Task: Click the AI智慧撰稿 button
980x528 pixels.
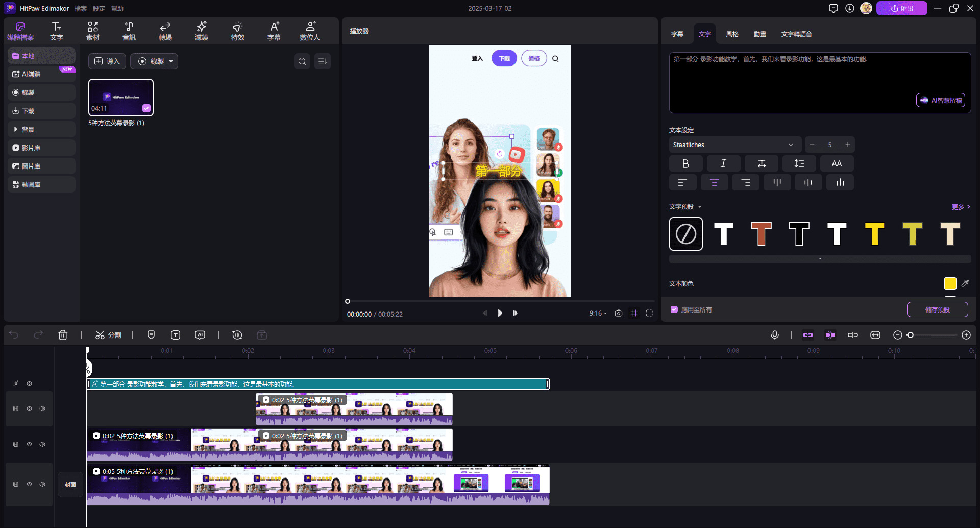Action: [x=940, y=100]
